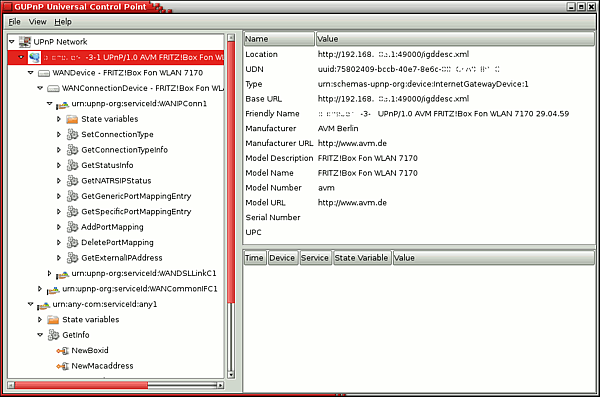Open the File menu
Screen dimensions: 600x397
pyautogui.click(x=15, y=22)
